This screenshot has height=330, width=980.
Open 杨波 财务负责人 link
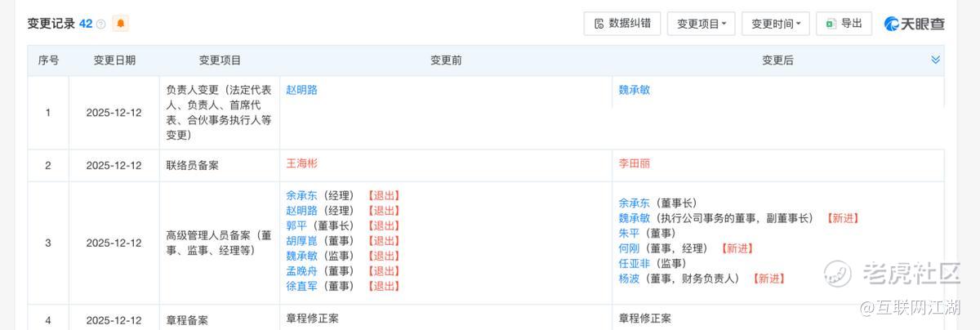(630, 279)
